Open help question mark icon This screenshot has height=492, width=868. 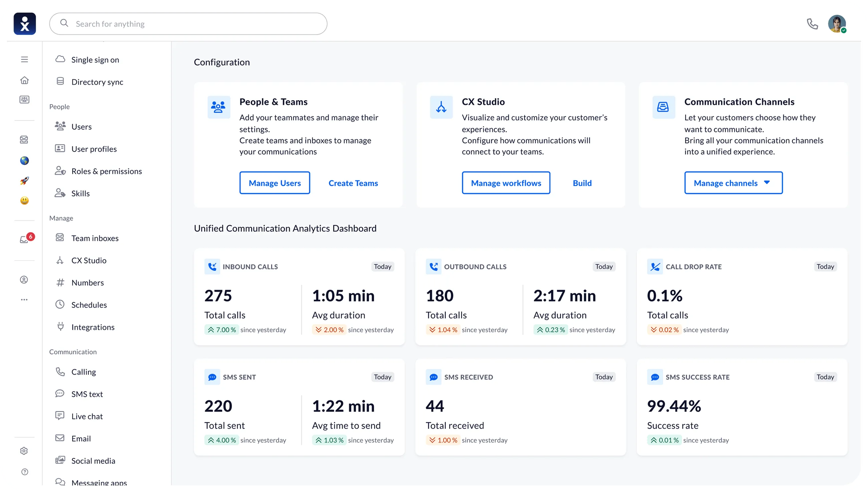click(25, 472)
